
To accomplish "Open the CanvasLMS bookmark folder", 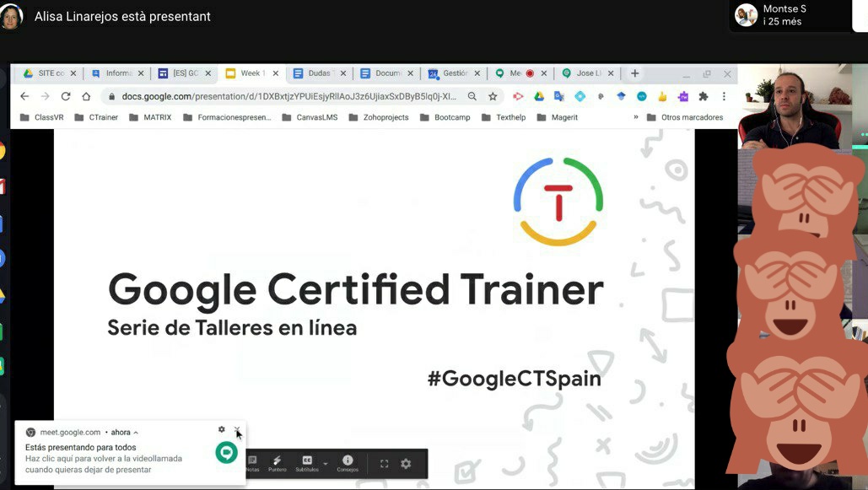I will tap(310, 117).
